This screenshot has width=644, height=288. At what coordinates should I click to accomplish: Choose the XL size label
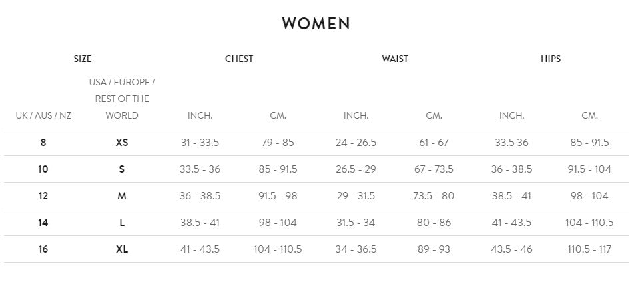tap(122, 249)
